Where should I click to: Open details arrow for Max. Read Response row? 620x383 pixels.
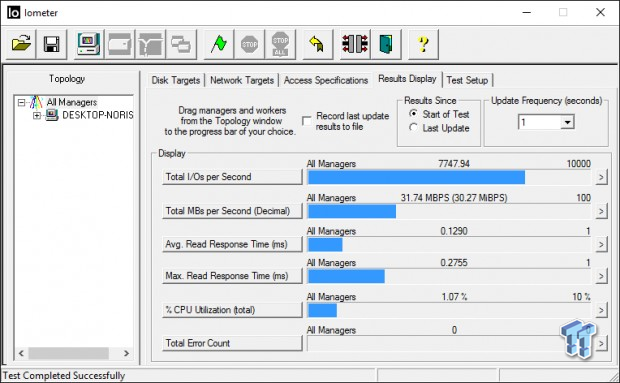click(x=601, y=276)
